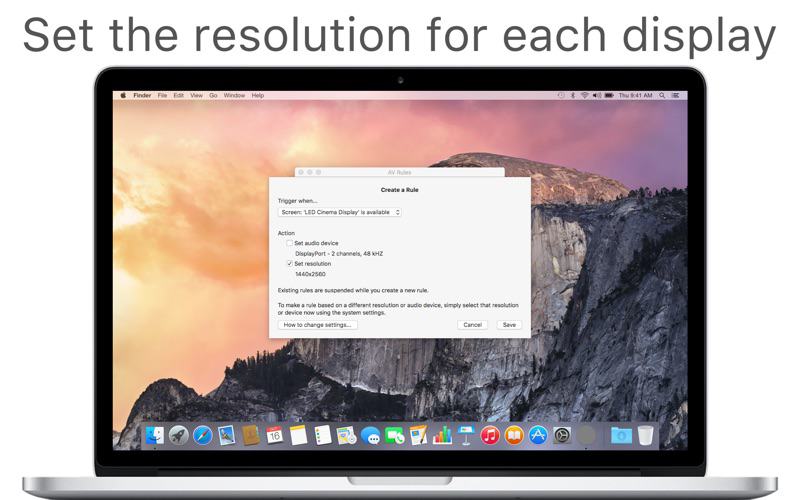Screen dimensions: 800x500
Task: Open App Store icon in dock
Action: coord(538,435)
